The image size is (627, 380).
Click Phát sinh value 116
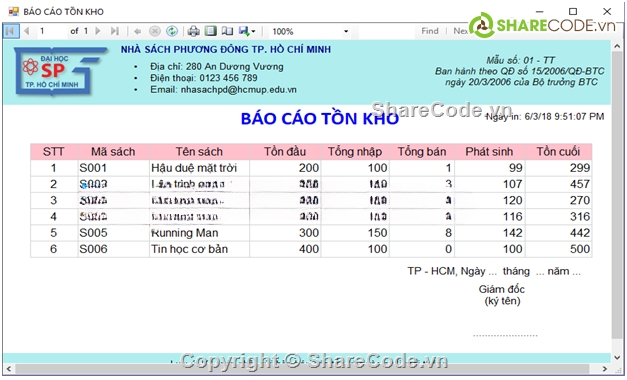489,217
